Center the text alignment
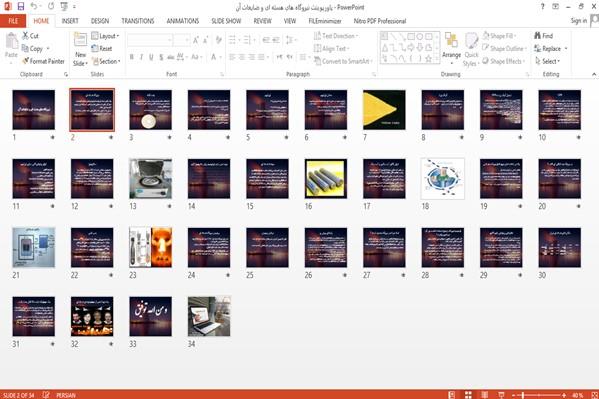The image size is (599, 399). point(242,57)
